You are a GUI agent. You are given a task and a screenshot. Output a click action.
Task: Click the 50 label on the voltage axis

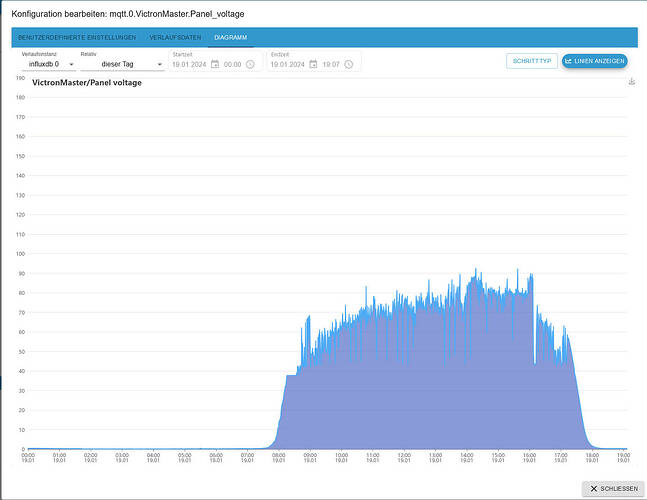click(x=22, y=351)
